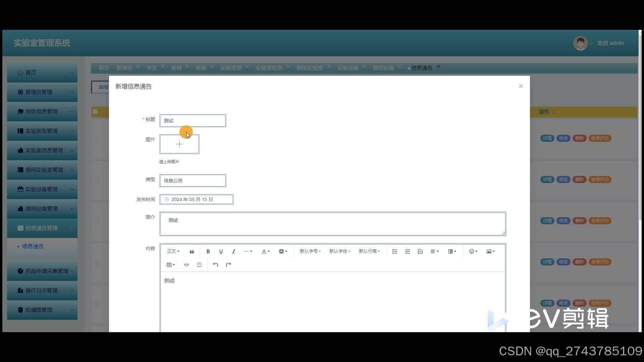Viewport: 644px width, 362px height.
Task: Toggle bold formatting in editor
Action: (208, 251)
